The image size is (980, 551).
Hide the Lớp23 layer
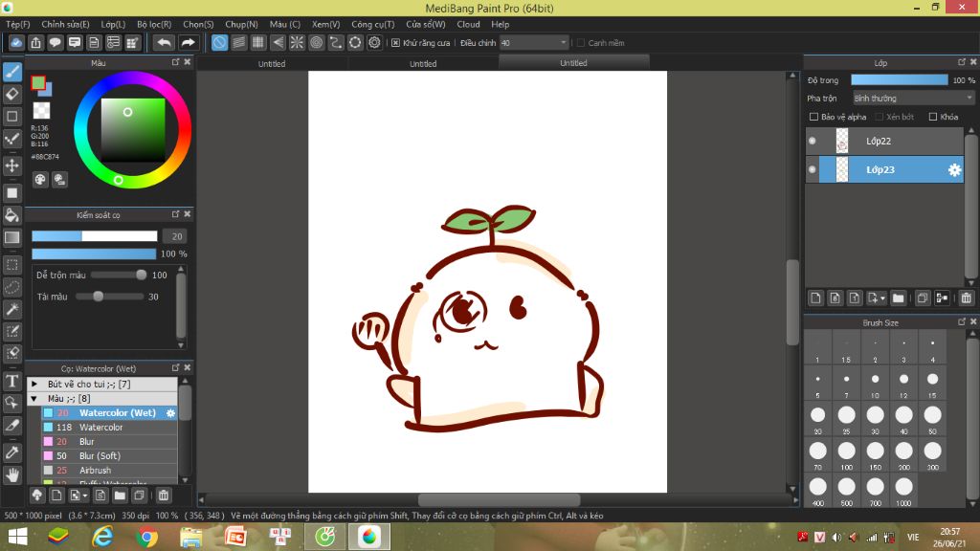[x=813, y=169]
